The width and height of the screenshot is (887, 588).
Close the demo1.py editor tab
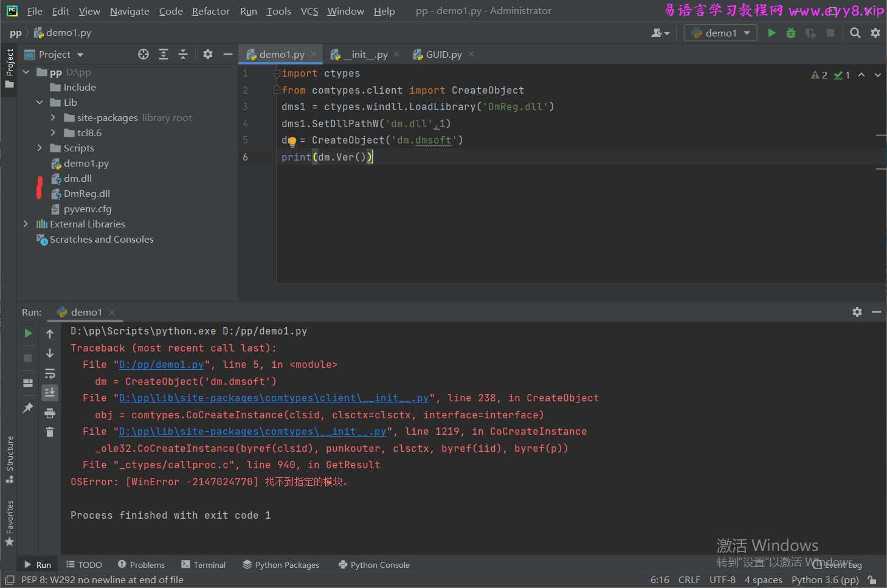[x=314, y=55]
